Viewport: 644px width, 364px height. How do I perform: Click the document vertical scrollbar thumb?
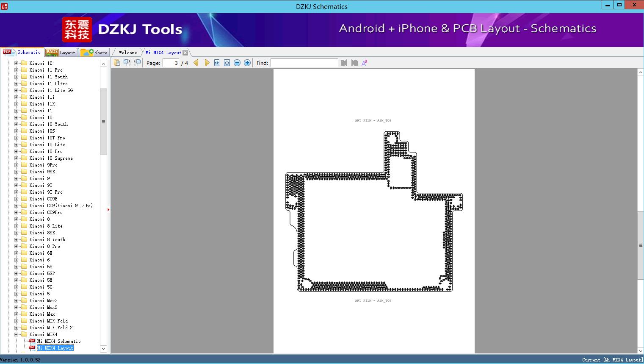click(x=641, y=245)
